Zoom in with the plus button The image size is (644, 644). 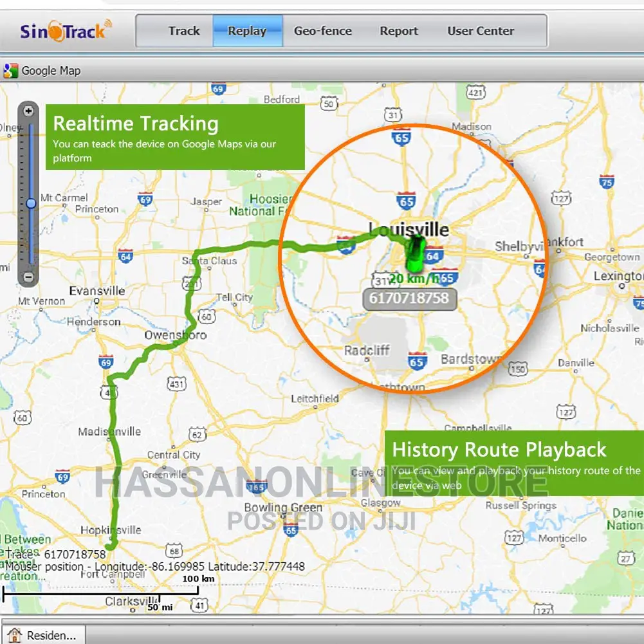coord(28,111)
